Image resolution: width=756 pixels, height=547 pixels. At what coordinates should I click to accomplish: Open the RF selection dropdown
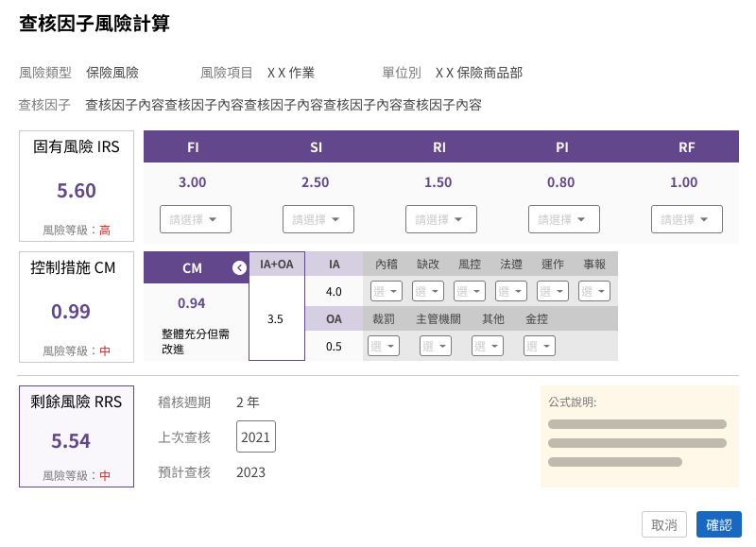pos(686,218)
